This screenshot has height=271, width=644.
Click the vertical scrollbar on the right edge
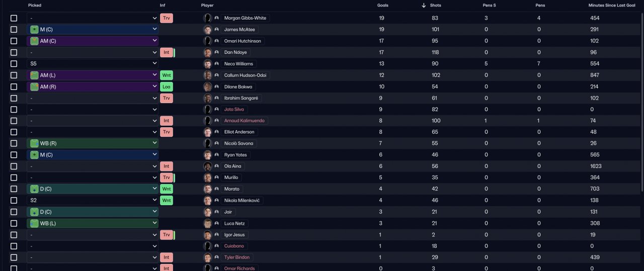click(642, 101)
